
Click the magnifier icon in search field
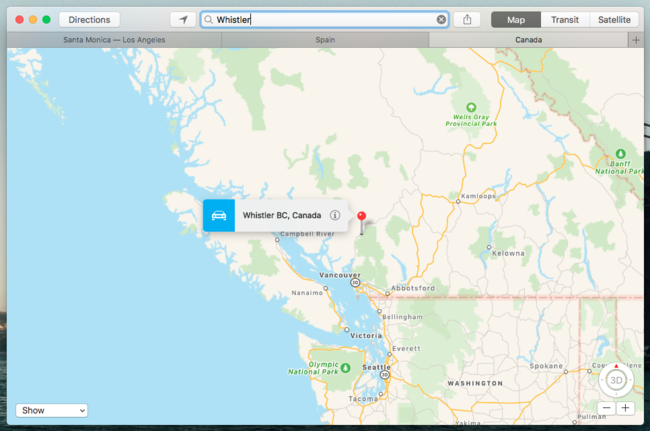209,19
